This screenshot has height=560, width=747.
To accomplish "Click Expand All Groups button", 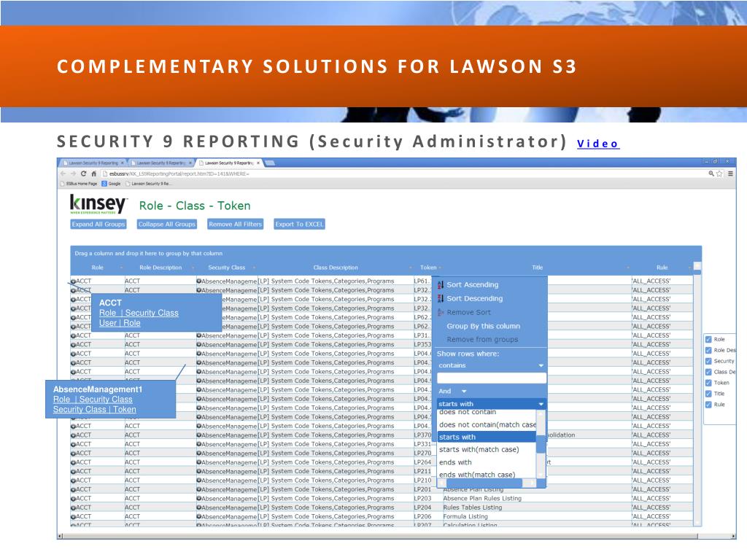I will pos(98,225).
